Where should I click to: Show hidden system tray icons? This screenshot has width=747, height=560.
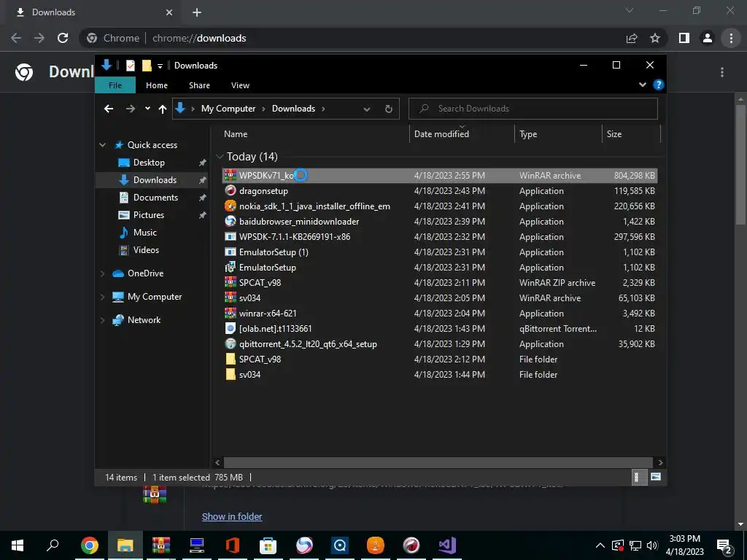[600, 545]
